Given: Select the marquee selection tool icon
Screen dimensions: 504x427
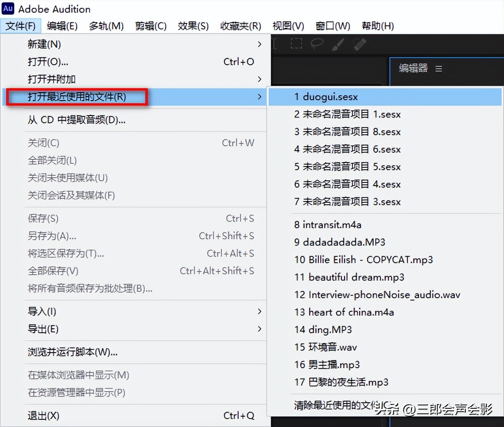Looking at the screenshot, I should 296,44.
